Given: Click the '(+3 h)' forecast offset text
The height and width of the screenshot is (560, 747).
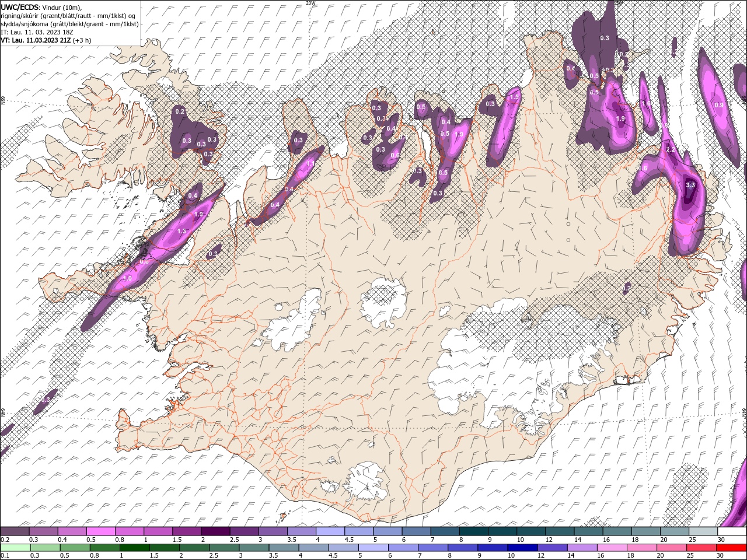Looking at the screenshot, I should click(82, 41).
